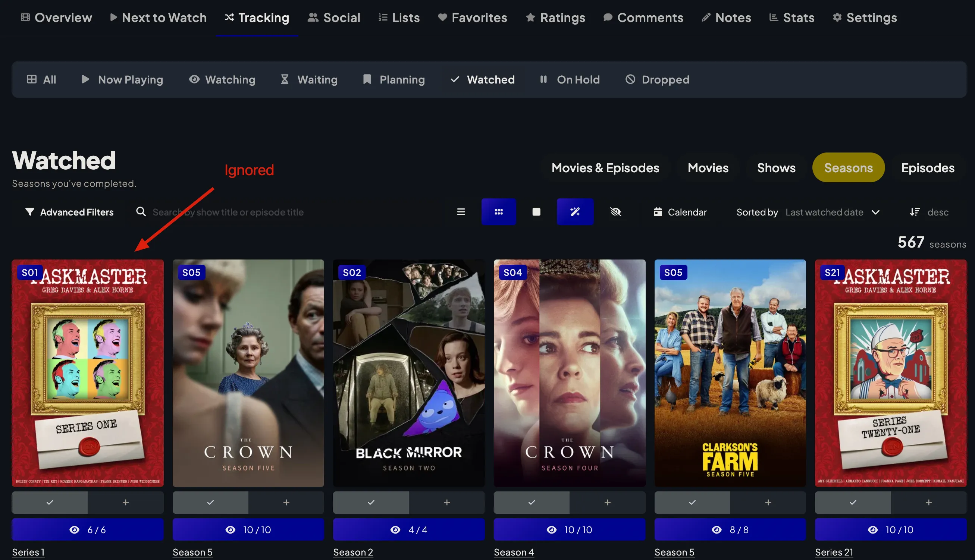Toggle the crossed-out eye hidden items icon
Image resolution: width=975 pixels, height=560 pixels.
click(x=616, y=212)
